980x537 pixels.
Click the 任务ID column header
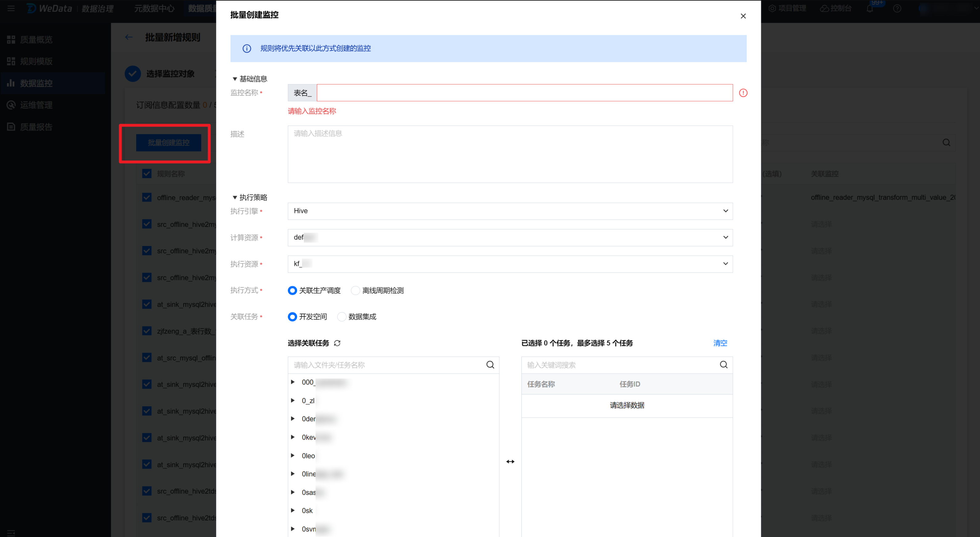(x=630, y=384)
